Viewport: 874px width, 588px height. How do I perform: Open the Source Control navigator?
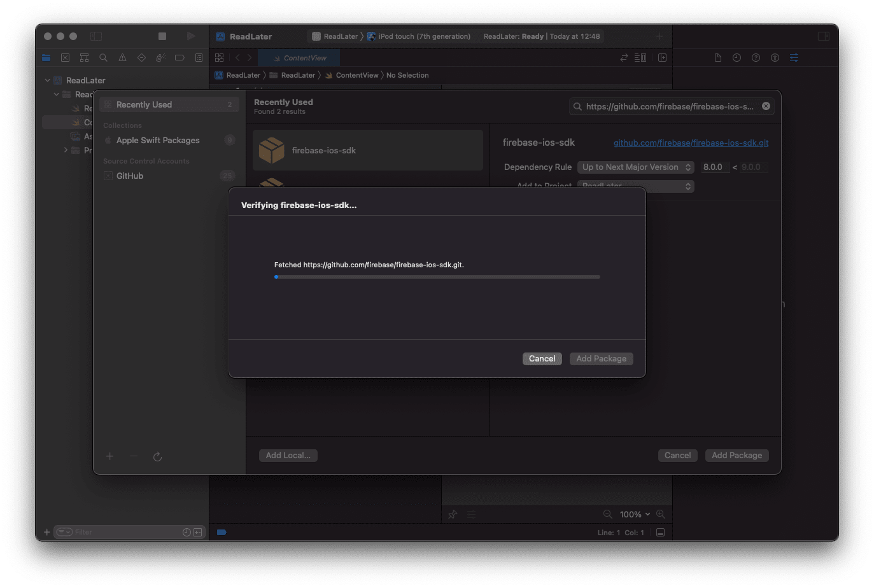coord(65,57)
